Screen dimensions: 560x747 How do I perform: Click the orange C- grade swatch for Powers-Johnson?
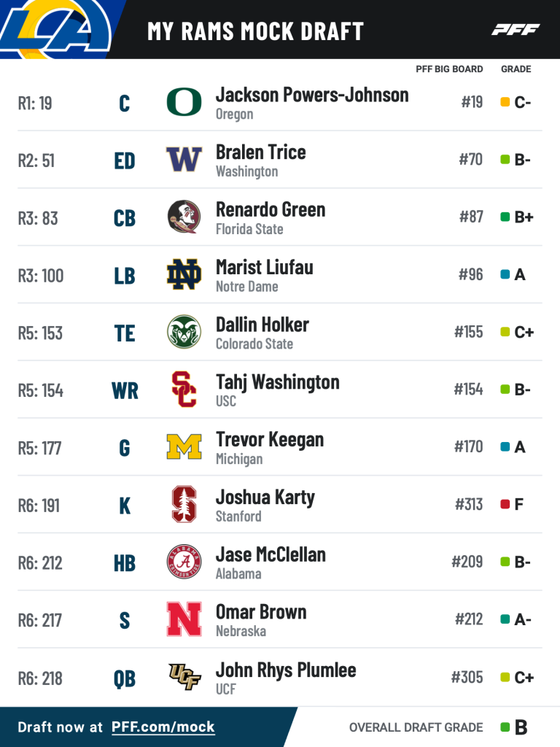(505, 102)
